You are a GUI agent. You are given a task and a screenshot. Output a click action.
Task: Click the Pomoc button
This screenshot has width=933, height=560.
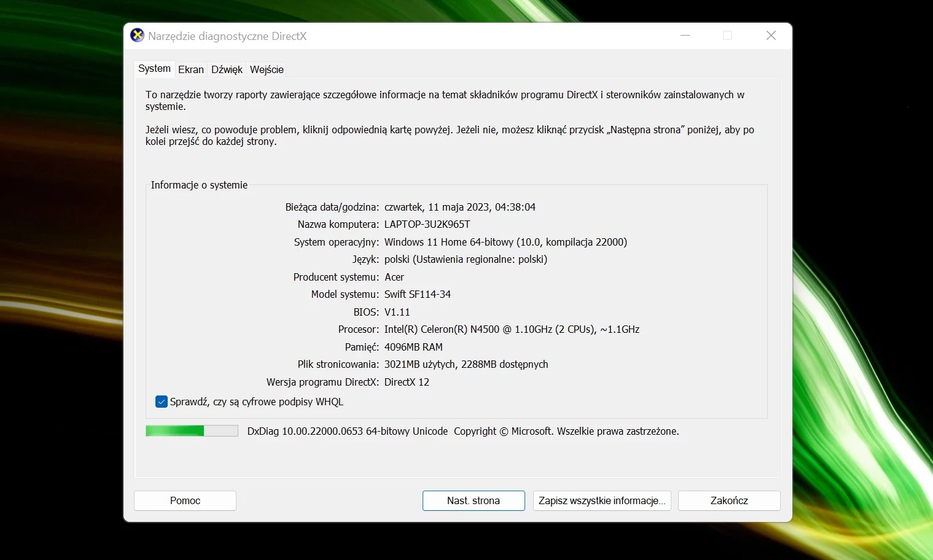[x=185, y=500]
